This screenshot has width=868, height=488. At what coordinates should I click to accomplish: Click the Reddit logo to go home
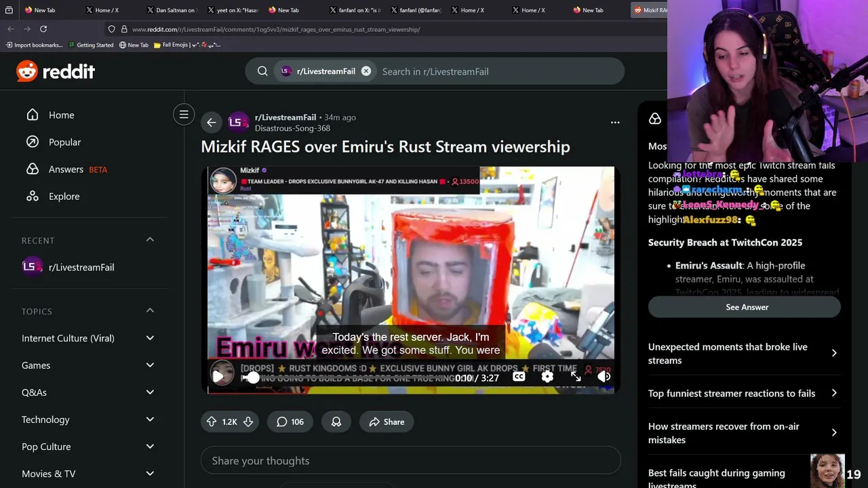[56, 71]
